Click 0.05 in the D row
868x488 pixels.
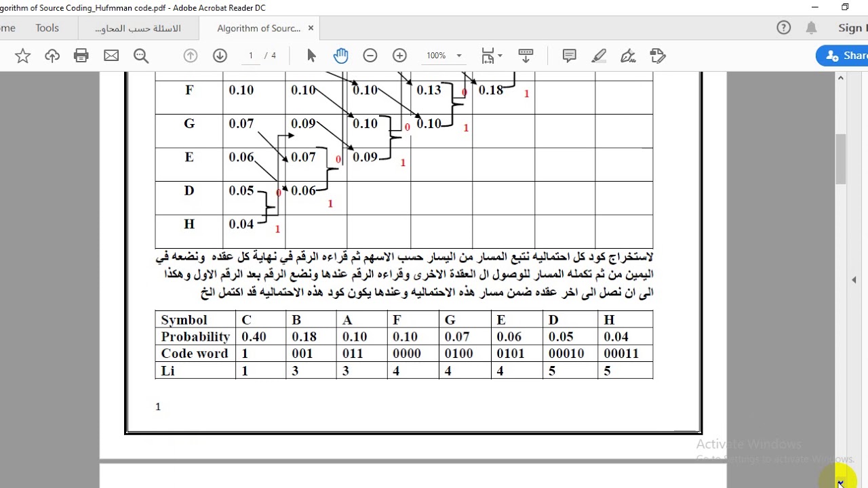(241, 191)
